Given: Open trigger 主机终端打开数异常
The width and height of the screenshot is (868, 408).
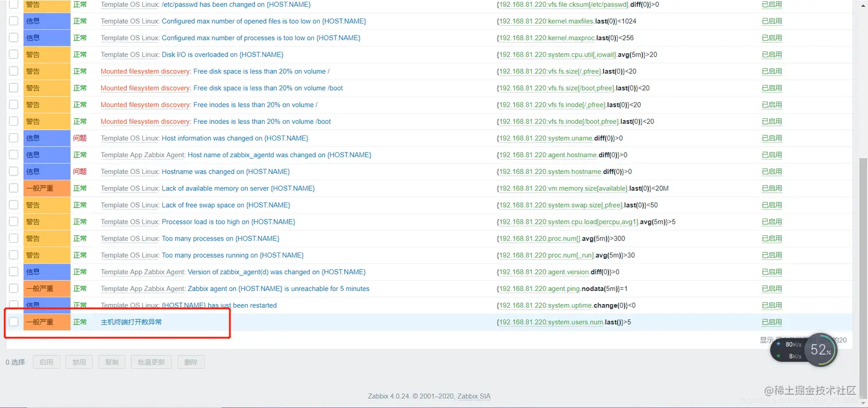Looking at the screenshot, I should point(131,322).
